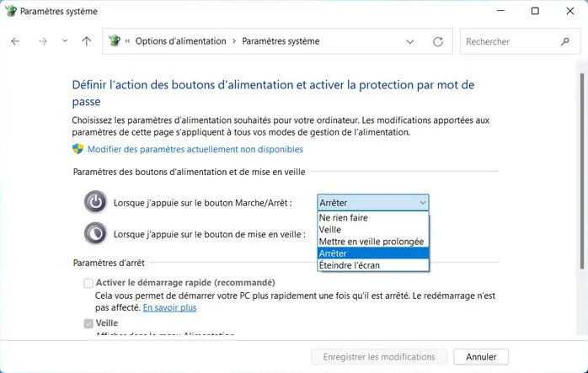The width and height of the screenshot is (588, 373).
Task: Click the shield icon beside Modifier des paramètres
Action: coord(78,149)
